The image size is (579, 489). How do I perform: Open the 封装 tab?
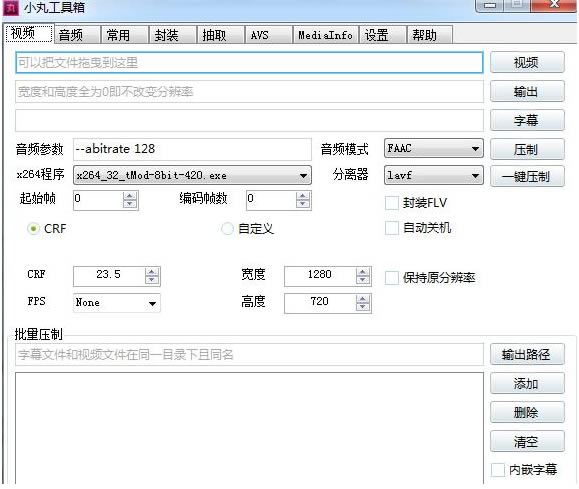(x=173, y=35)
